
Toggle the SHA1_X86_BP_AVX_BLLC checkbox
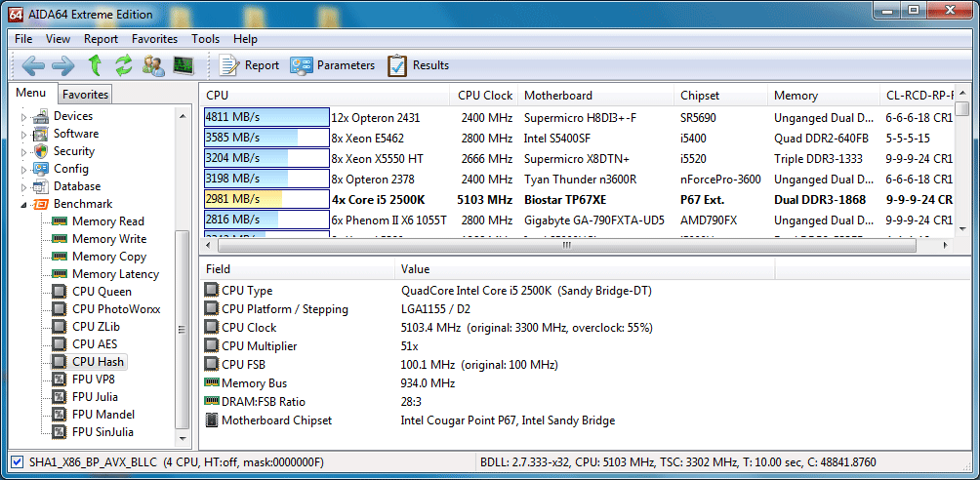pos(18,463)
